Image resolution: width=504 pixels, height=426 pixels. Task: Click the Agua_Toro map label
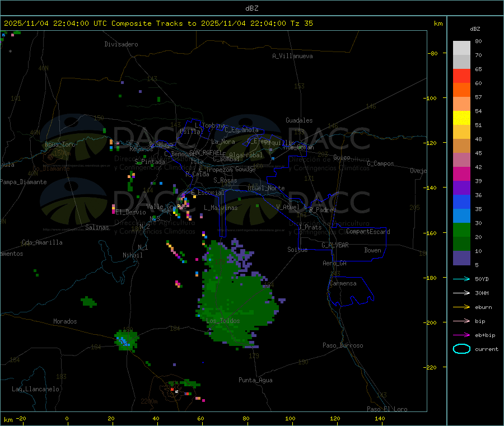[x=60, y=144]
